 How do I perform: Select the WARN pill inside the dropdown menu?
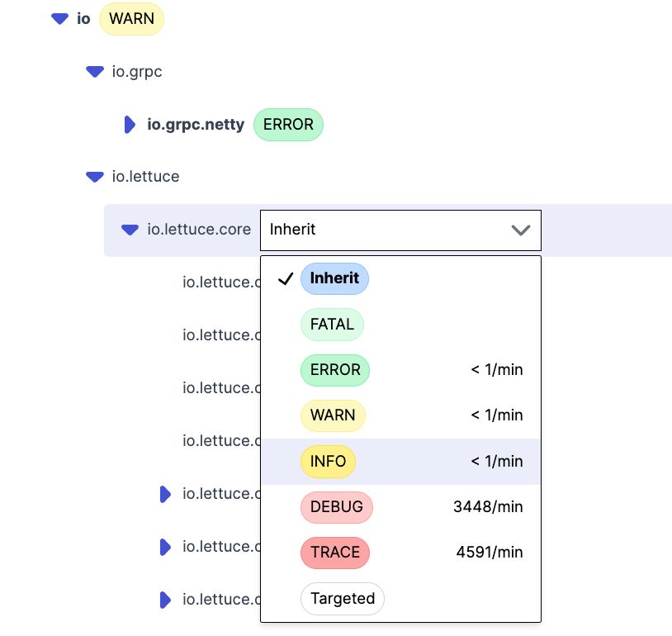coord(333,415)
